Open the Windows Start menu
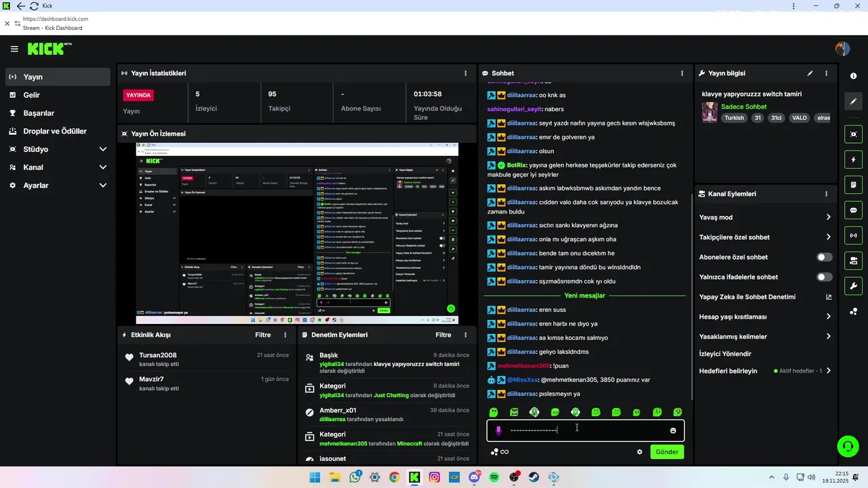Screen dimensions: 868x488 click(x=315, y=478)
